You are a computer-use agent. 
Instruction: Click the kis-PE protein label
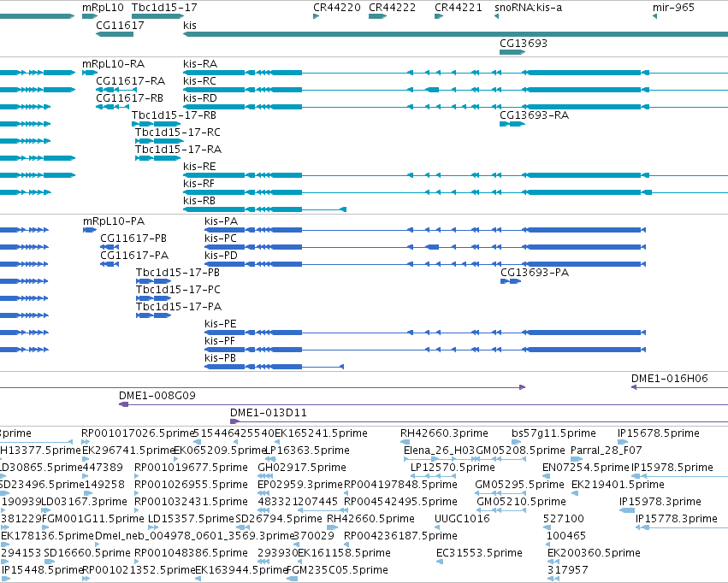(221, 323)
